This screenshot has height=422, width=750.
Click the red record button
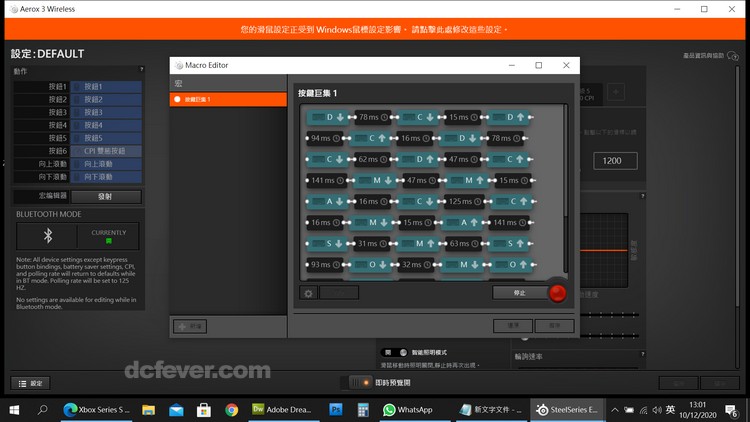[557, 293]
